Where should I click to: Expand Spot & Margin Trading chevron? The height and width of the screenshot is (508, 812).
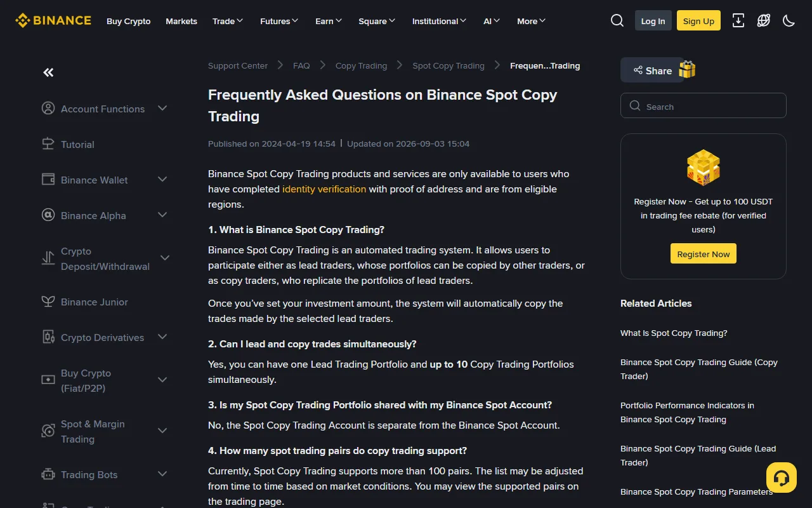[x=162, y=431]
